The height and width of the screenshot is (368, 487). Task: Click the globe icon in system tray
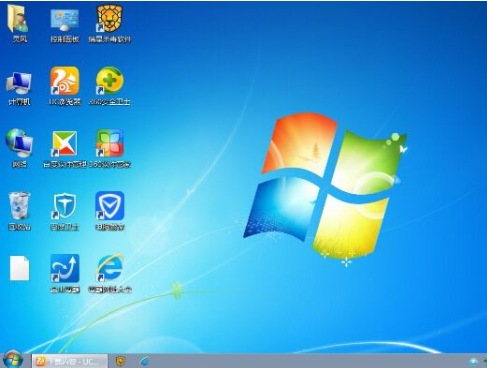[x=473, y=362]
